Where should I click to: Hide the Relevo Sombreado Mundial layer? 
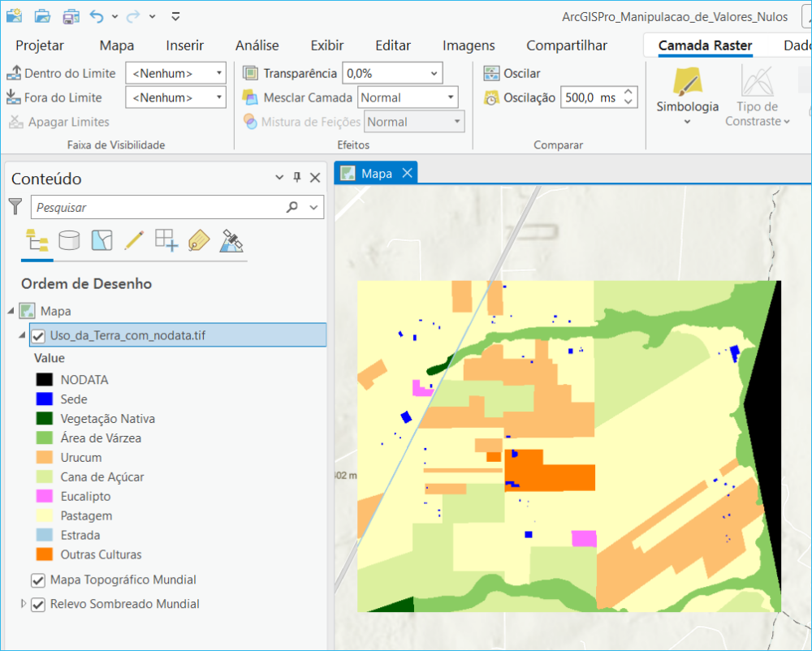coord(37,604)
